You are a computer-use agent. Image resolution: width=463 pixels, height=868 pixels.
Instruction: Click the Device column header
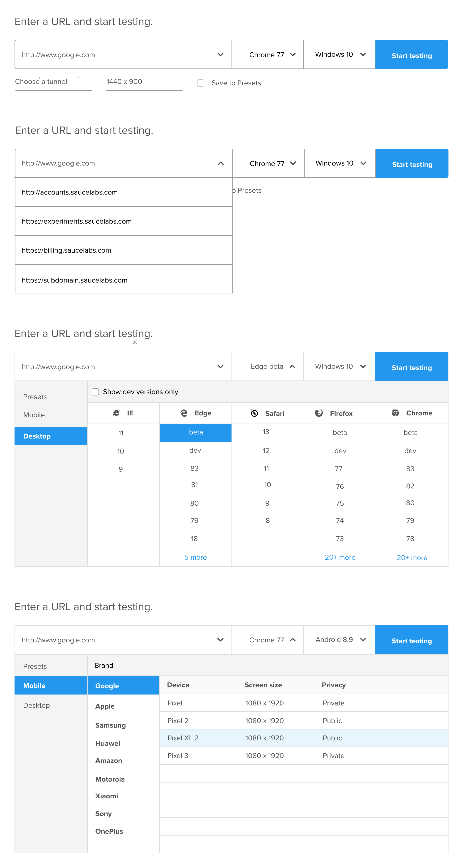(x=178, y=685)
